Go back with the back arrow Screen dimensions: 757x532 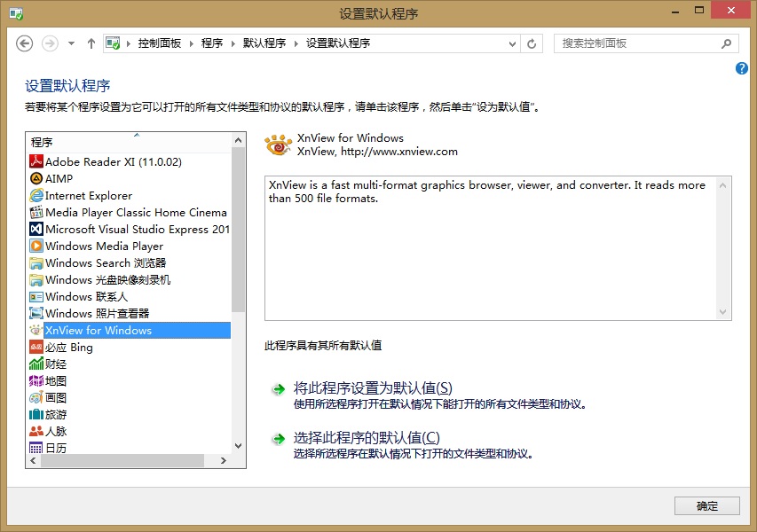coord(25,43)
